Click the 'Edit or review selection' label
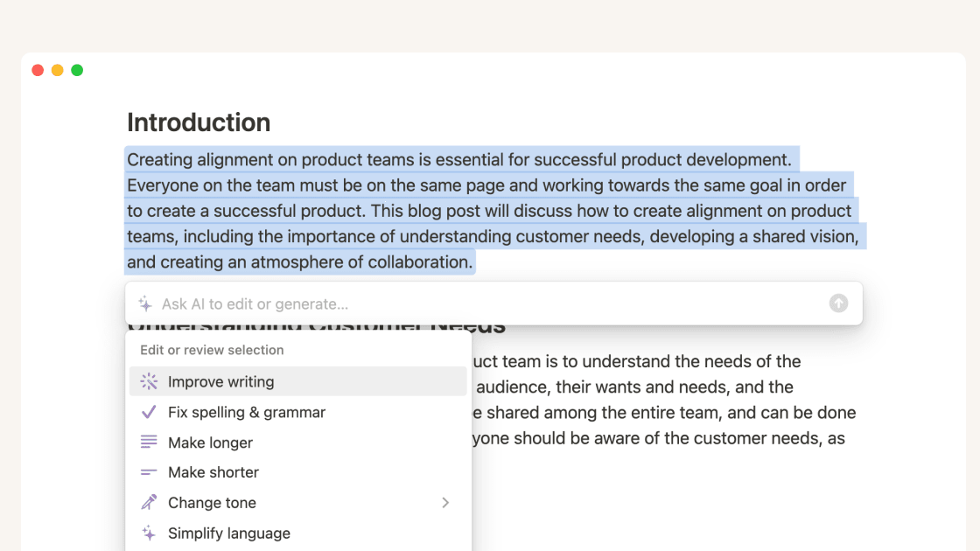The image size is (980, 551). 212,350
